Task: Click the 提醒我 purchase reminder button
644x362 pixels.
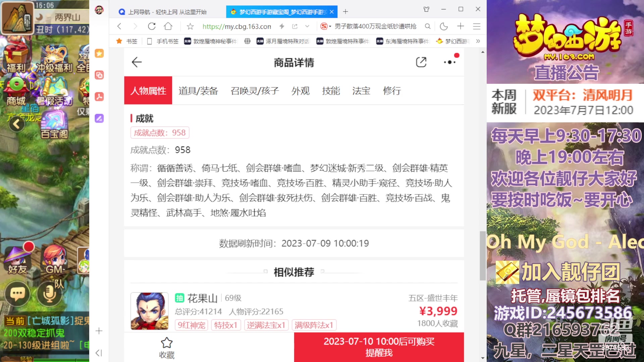Action: tap(379, 347)
